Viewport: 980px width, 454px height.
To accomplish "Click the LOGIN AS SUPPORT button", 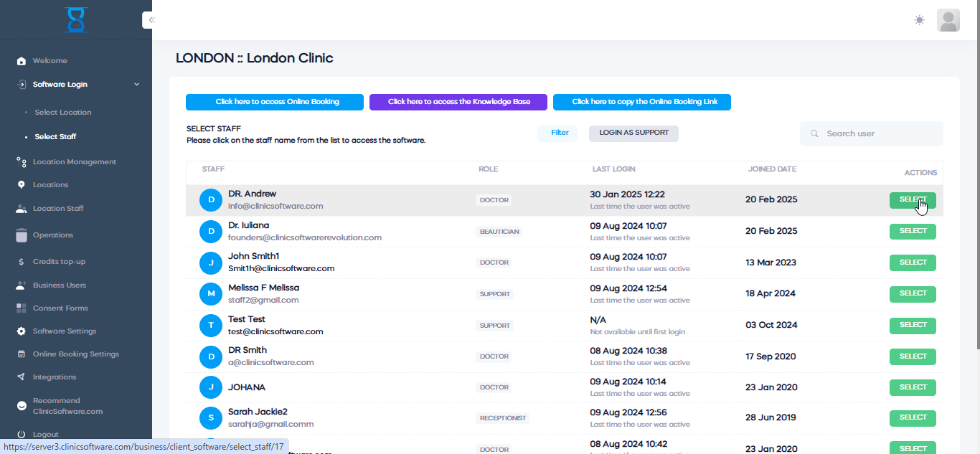I will [x=633, y=133].
